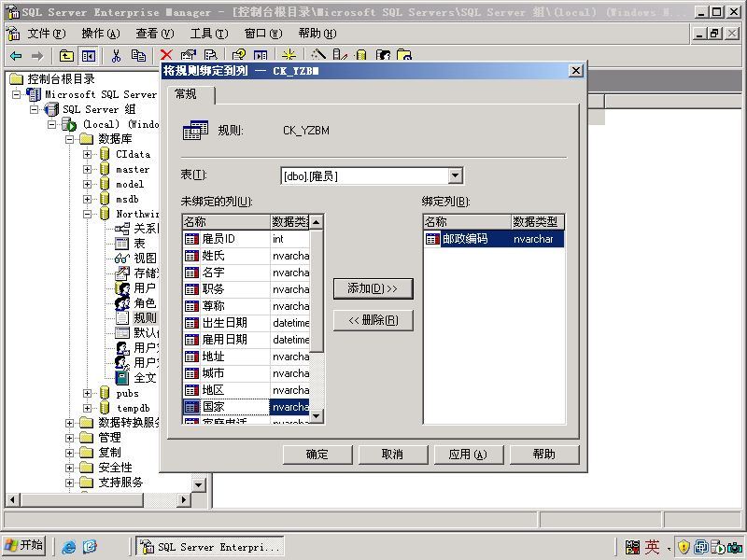The height and width of the screenshot is (560, 747).
Task: Click the red Delete X icon
Action: pyautogui.click(x=166, y=55)
